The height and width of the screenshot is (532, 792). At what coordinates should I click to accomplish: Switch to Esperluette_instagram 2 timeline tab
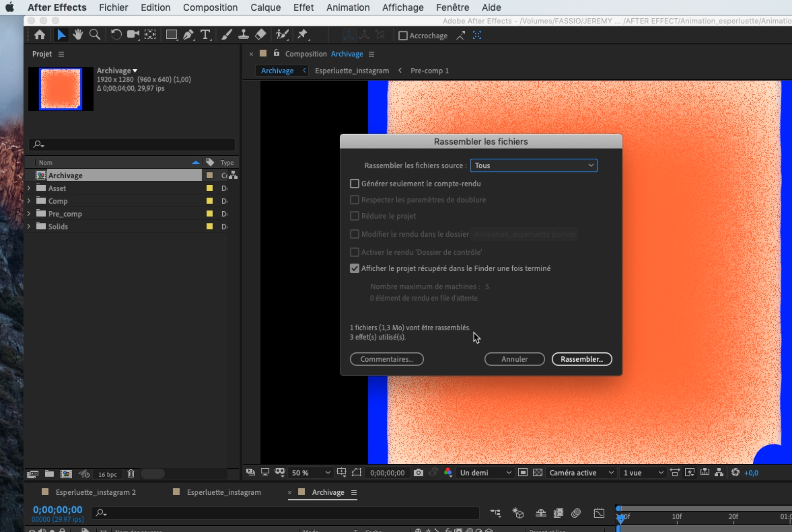pos(95,492)
